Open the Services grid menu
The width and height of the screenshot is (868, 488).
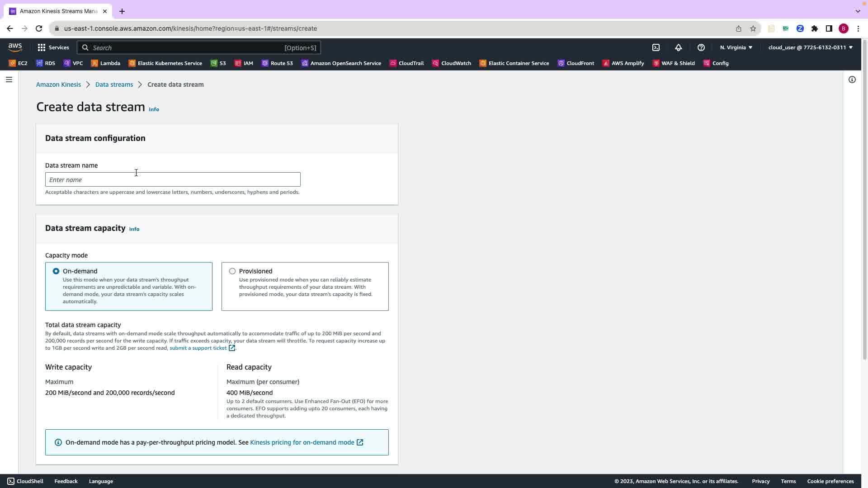coord(53,47)
